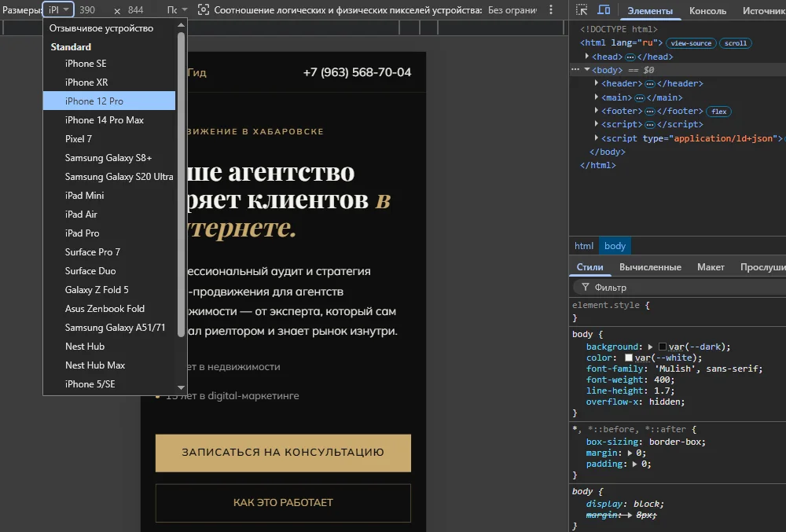
Task: Choose iPhone SE from device list
Action: 109,64
